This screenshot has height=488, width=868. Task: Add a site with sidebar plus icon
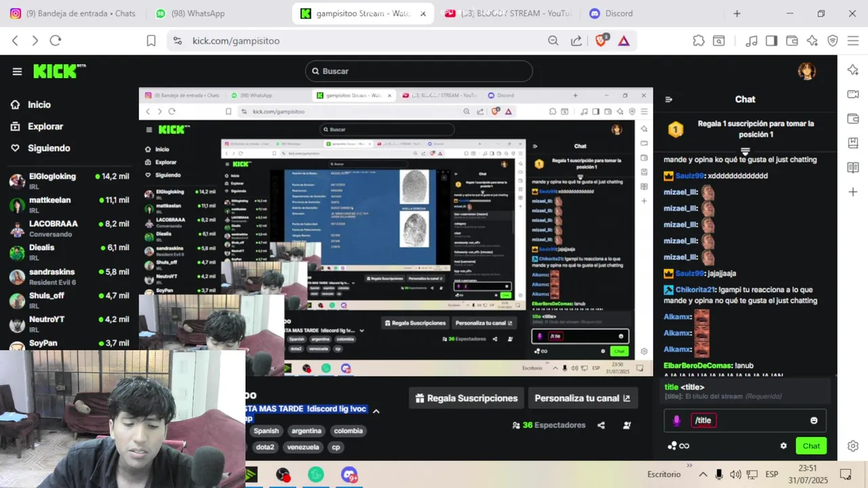pos(853,192)
